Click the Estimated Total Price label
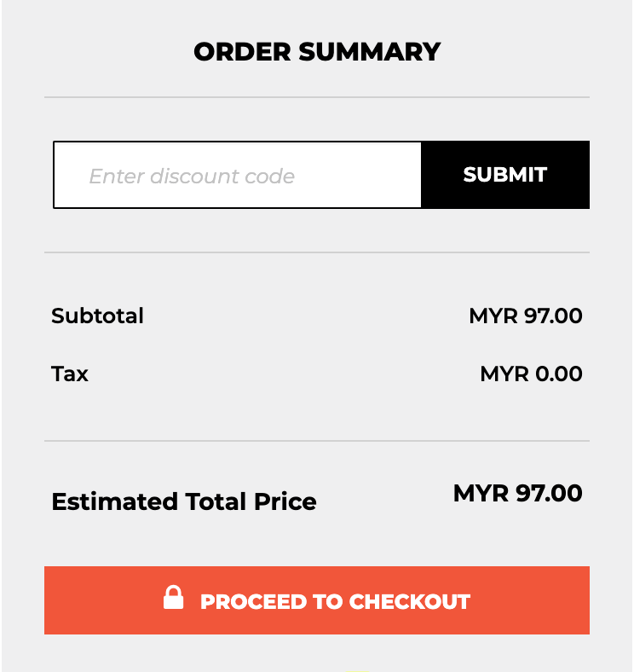This screenshot has height=672, width=634. [184, 501]
